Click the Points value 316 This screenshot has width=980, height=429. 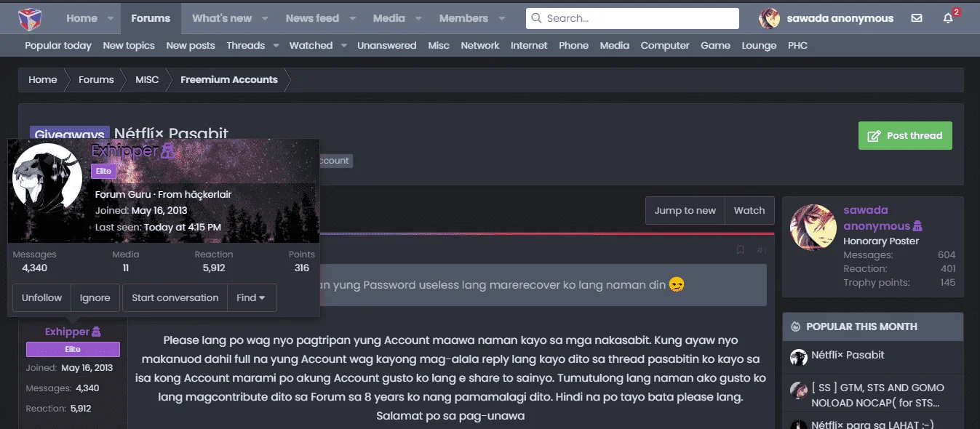click(x=302, y=268)
